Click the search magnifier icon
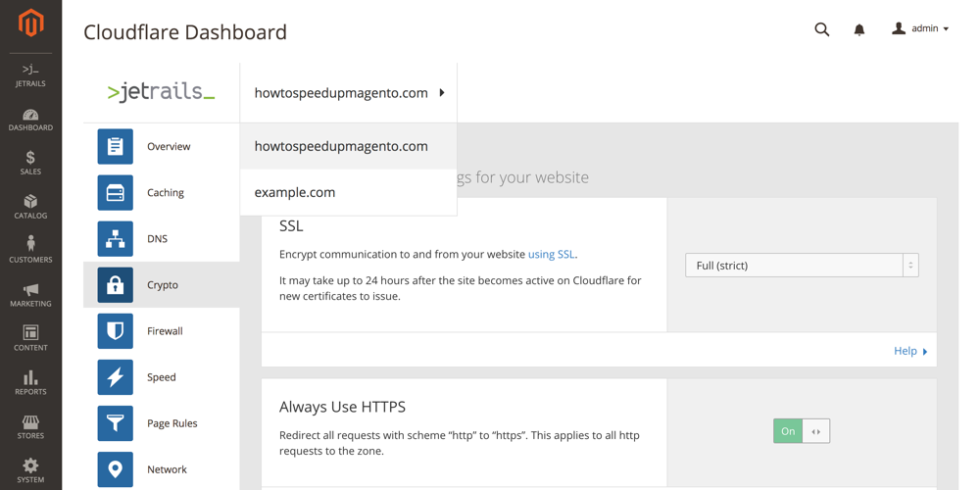980x490 pixels. [x=822, y=29]
